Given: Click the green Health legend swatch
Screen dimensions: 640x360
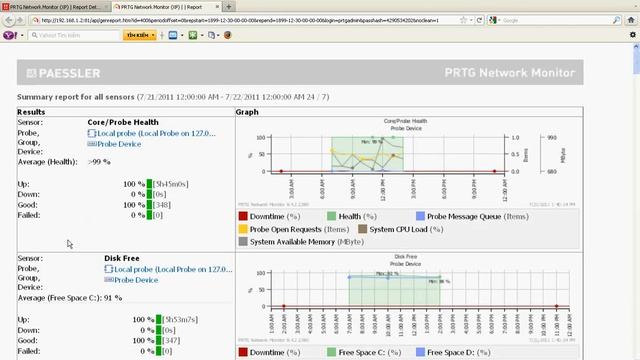Looking at the screenshot, I should [331, 216].
